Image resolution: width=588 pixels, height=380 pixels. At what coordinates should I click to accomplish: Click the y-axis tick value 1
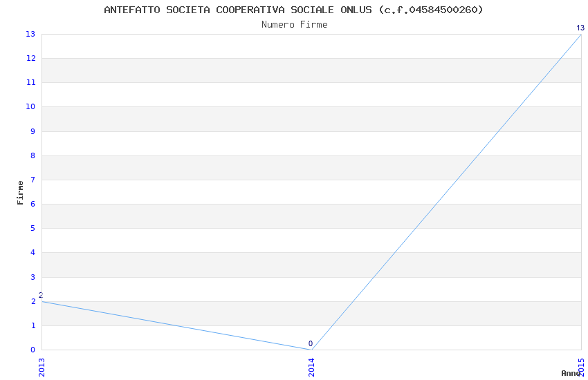click(x=33, y=325)
